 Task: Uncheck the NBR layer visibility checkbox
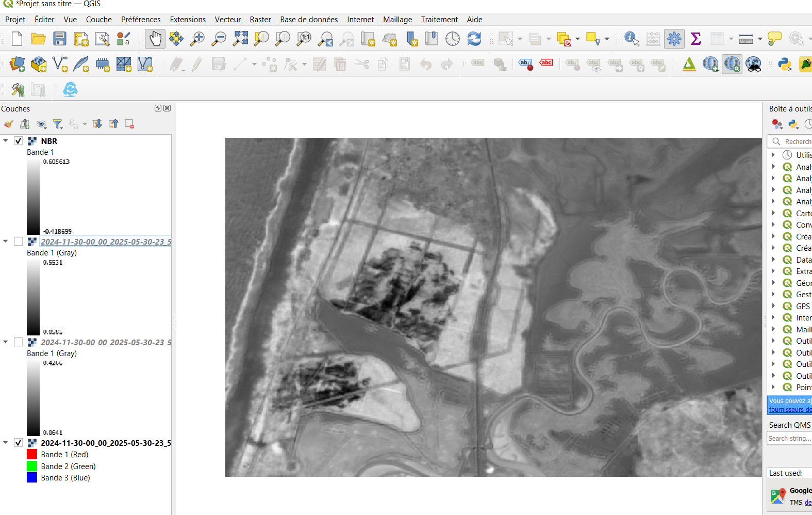pyautogui.click(x=19, y=141)
